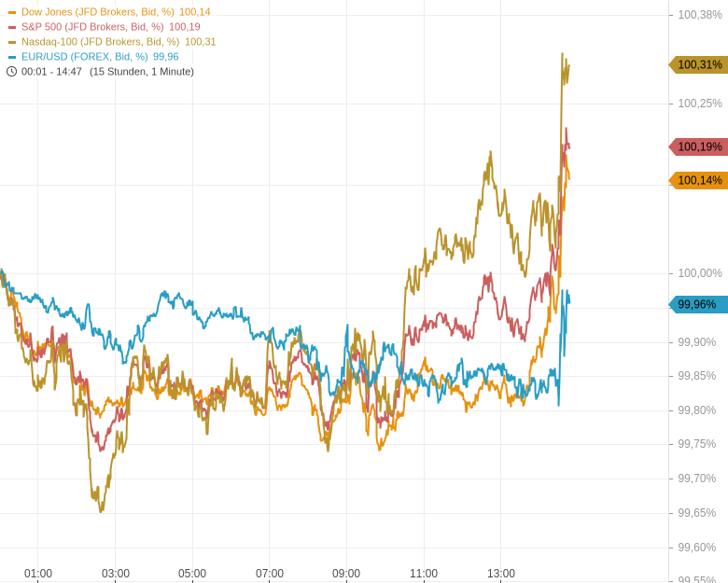Select the EUR/USD (FOREX) legend entry
Viewport: 728px width, 583px height.
(x=84, y=57)
